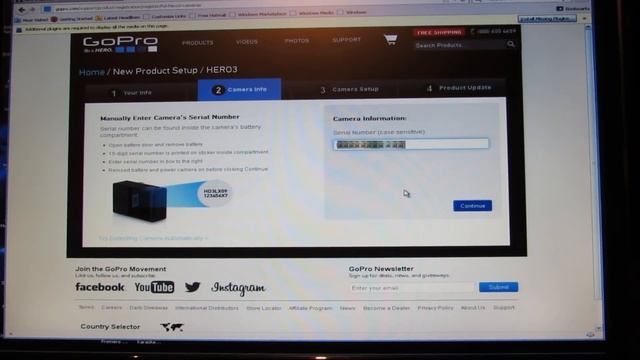The height and width of the screenshot is (360, 640).
Task: Open GoPro's Instagram page
Action: [238, 288]
